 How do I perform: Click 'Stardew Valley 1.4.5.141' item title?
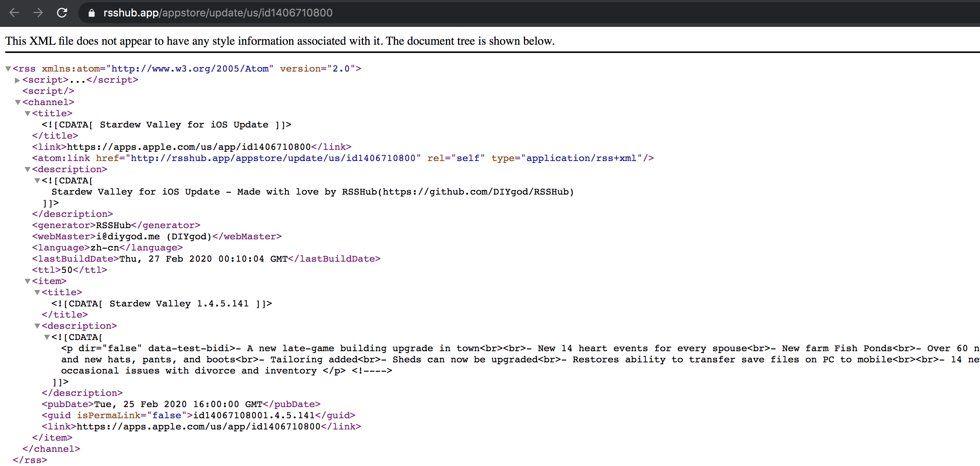[x=179, y=304]
